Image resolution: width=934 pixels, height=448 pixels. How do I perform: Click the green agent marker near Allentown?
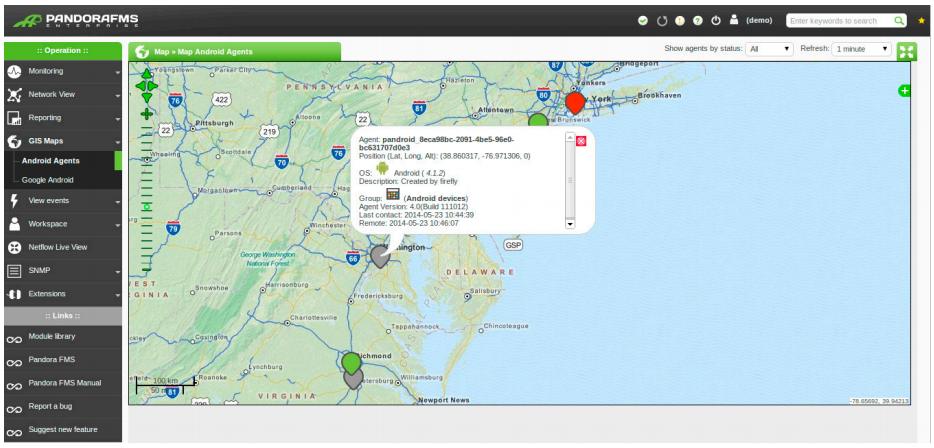(538, 120)
